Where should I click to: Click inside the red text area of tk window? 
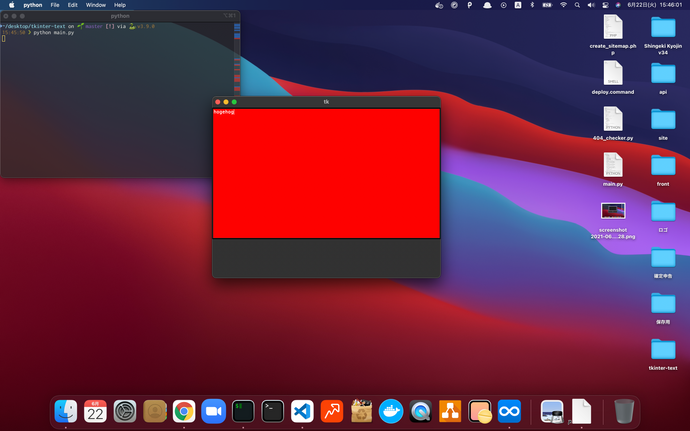pos(326,173)
